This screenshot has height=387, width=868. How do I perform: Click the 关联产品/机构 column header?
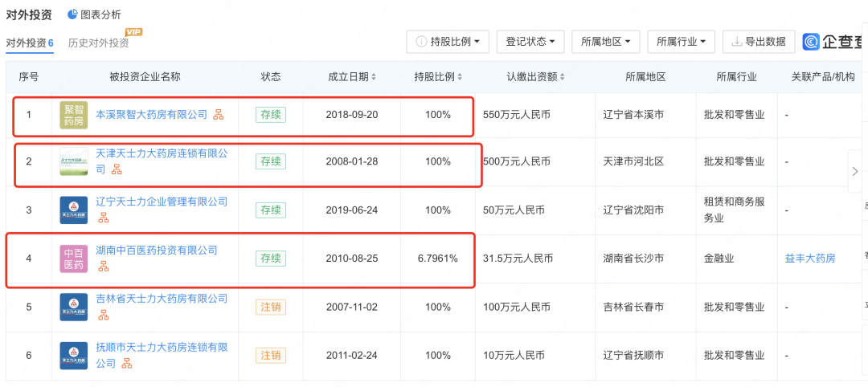[823, 77]
